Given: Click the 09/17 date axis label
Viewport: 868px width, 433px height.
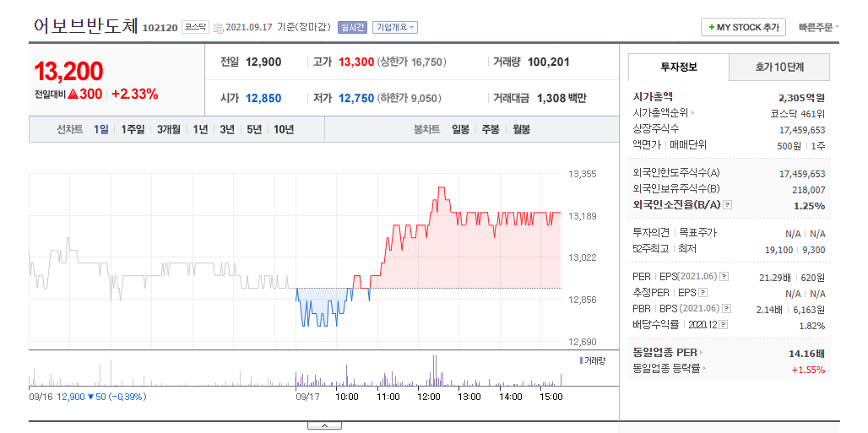Looking at the screenshot, I should [308, 397].
